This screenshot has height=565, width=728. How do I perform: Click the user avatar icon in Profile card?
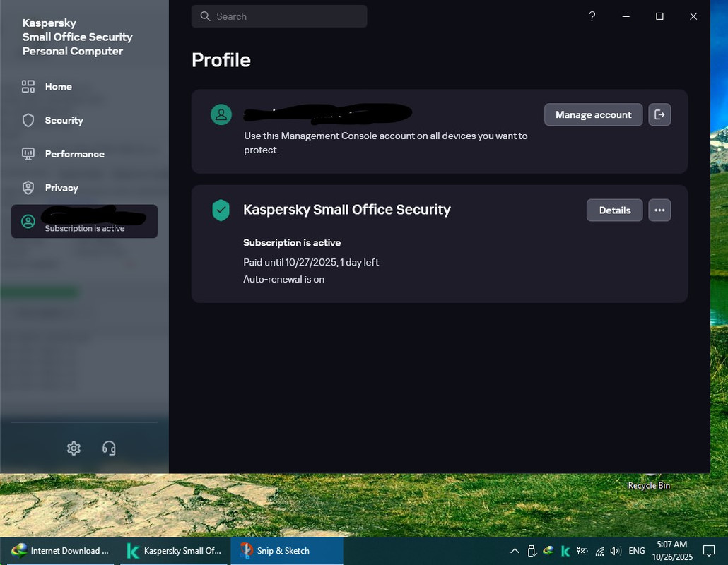pos(221,114)
